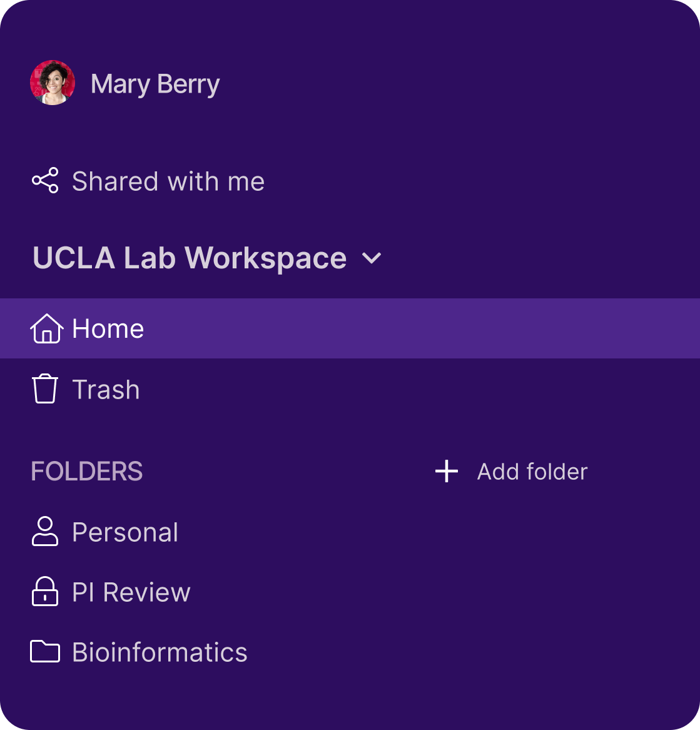The height and width of the screenshot is (730, 700).
Task: Select the Home label in navigation
Action: coord(108,329)
